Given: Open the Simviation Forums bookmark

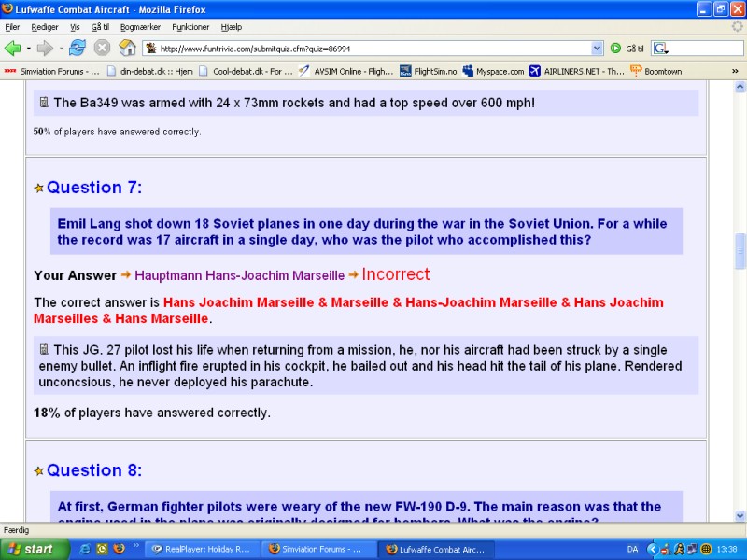Looking at the screenshot, I should point(52,72).
